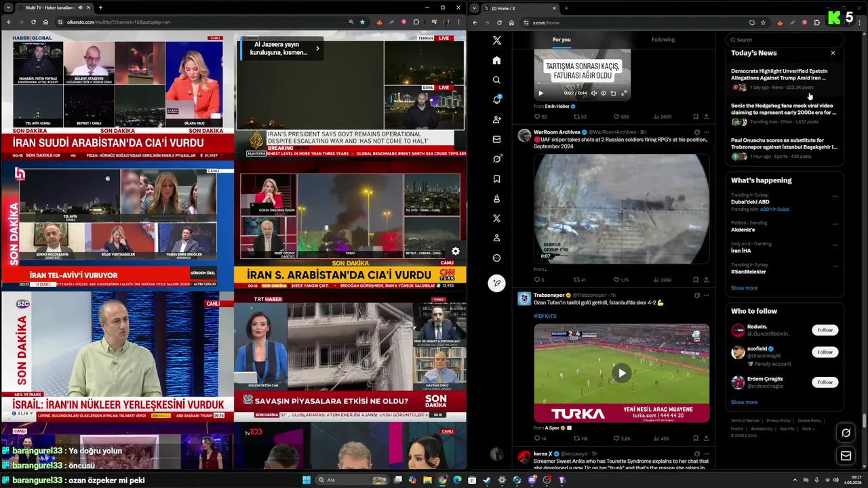The image size is (868, 488).
Task: Open more options for Dubai'deki ABD trend
Action: (835, 197)
